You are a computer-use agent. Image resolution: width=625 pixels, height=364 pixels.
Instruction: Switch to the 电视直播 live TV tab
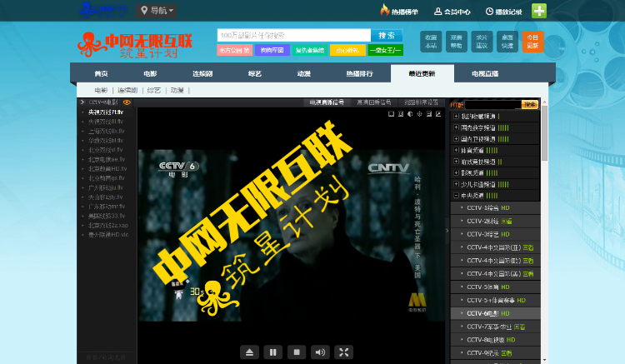click(x=485, y=73)
